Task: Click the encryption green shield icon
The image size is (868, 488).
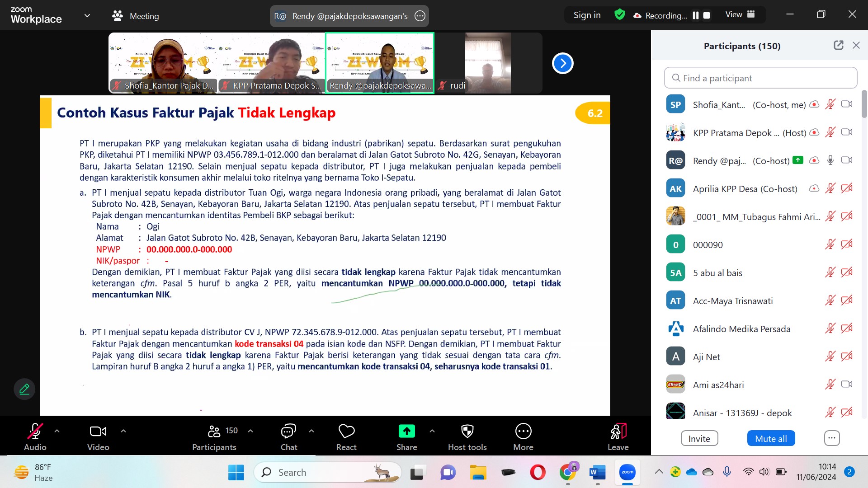Action: click(x=620, y=15)
